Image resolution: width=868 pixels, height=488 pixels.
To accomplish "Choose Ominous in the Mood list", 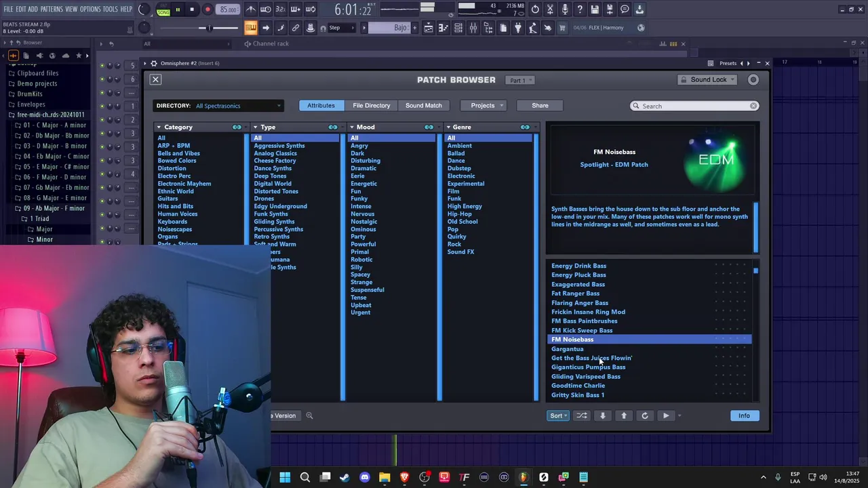I will click(363, 229).
